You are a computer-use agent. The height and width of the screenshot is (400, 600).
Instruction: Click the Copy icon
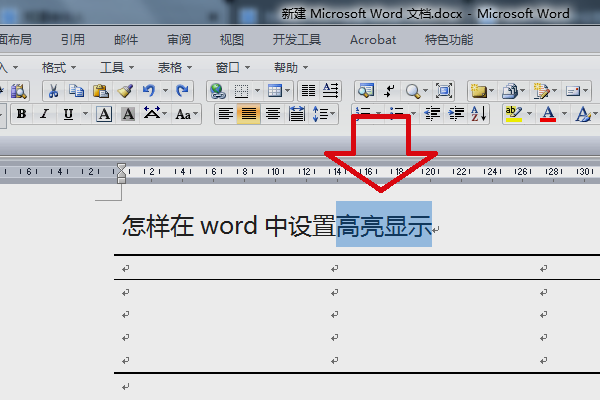77,91
